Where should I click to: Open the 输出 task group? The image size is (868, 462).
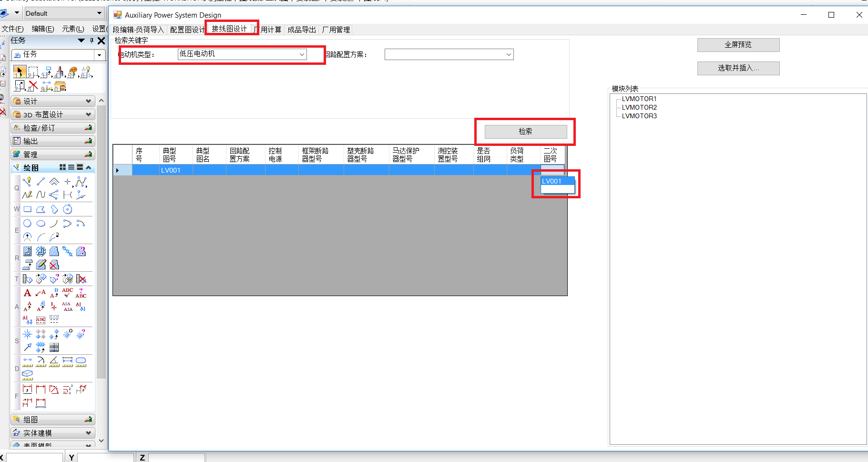(x=53, y=141)
